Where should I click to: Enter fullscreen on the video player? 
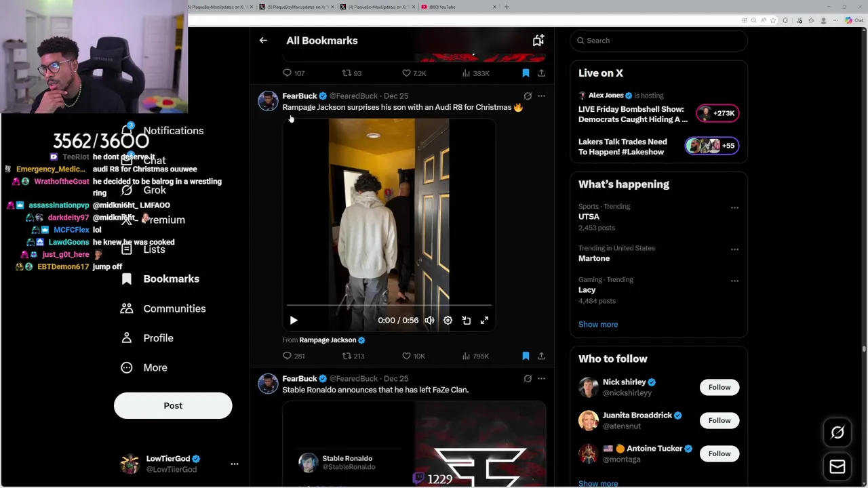484,320
